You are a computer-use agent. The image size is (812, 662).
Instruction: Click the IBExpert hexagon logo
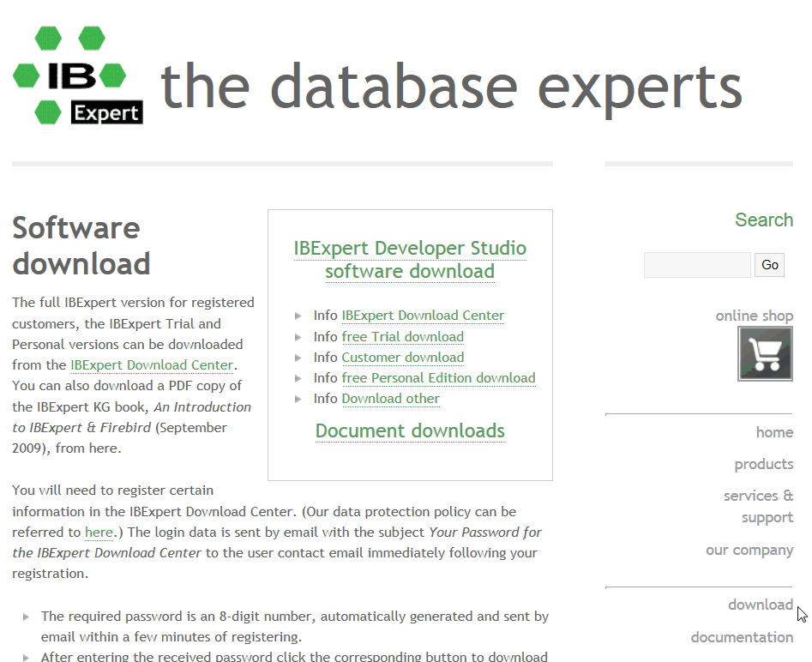tap(78, 75)
